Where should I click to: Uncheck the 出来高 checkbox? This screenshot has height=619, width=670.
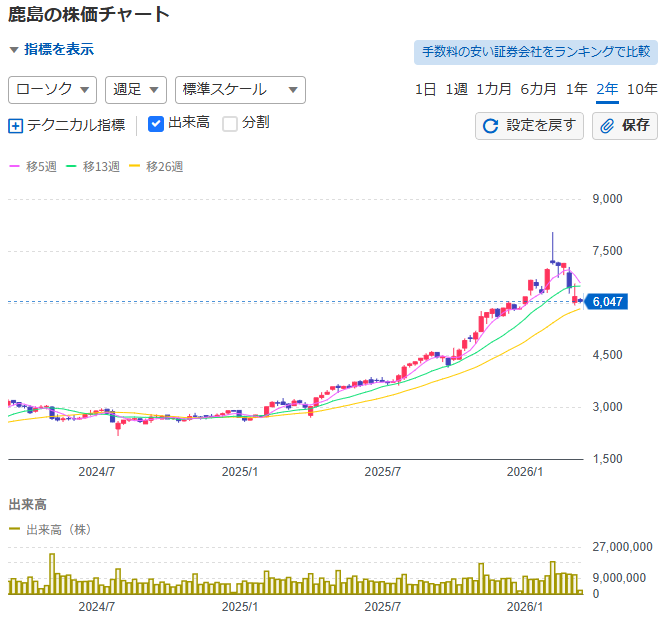tap(156, 124)
